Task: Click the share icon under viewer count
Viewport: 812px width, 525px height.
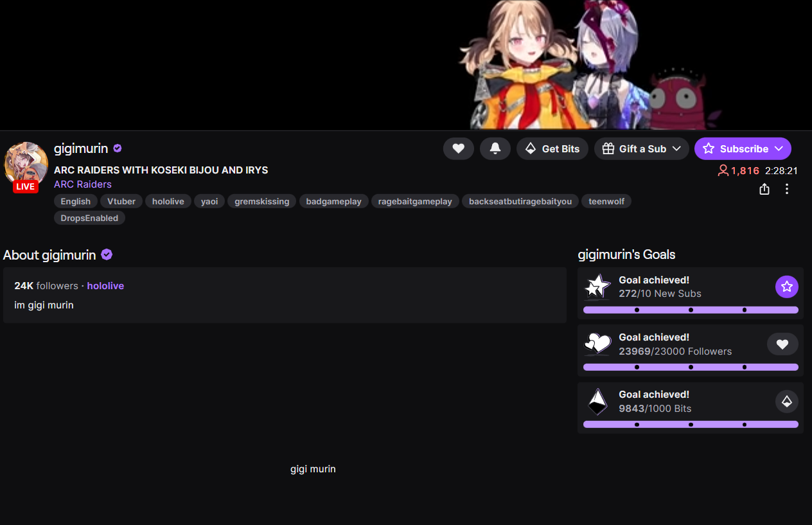Action: tap(764, 189)
